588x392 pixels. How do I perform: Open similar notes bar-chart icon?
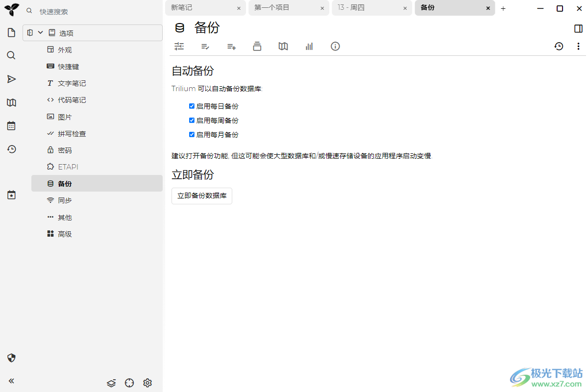[309, 46]
